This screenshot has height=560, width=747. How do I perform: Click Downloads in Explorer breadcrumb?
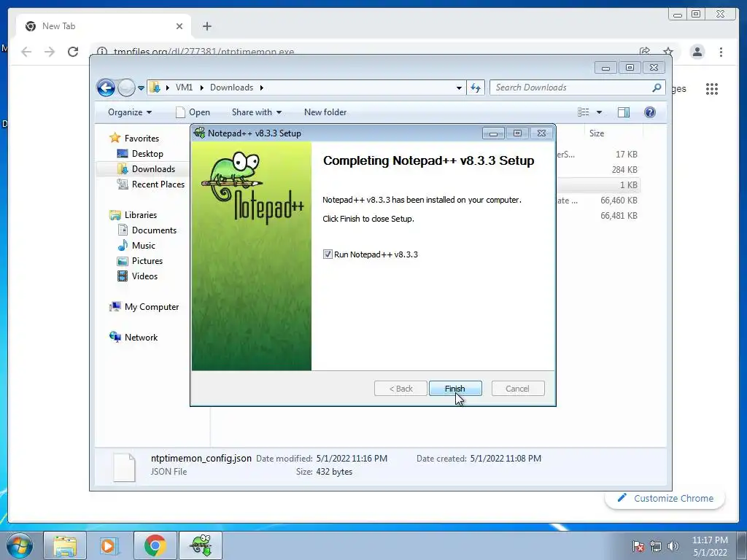pos(231,87)
